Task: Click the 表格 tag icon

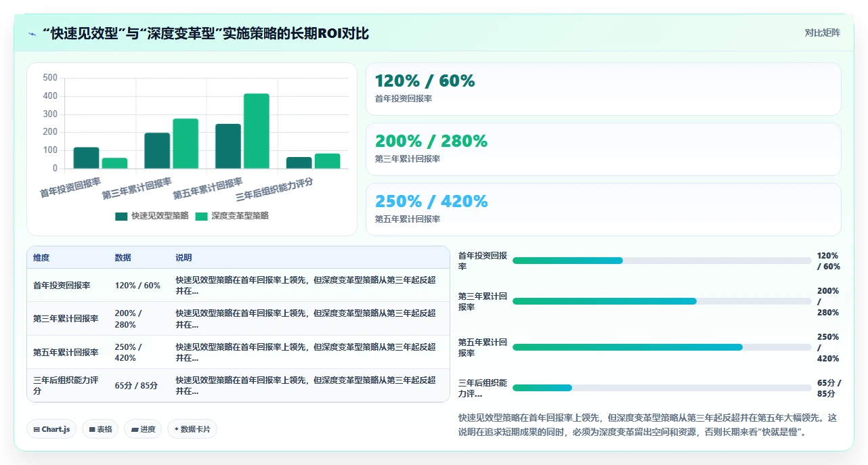Action: click(92, 430)
